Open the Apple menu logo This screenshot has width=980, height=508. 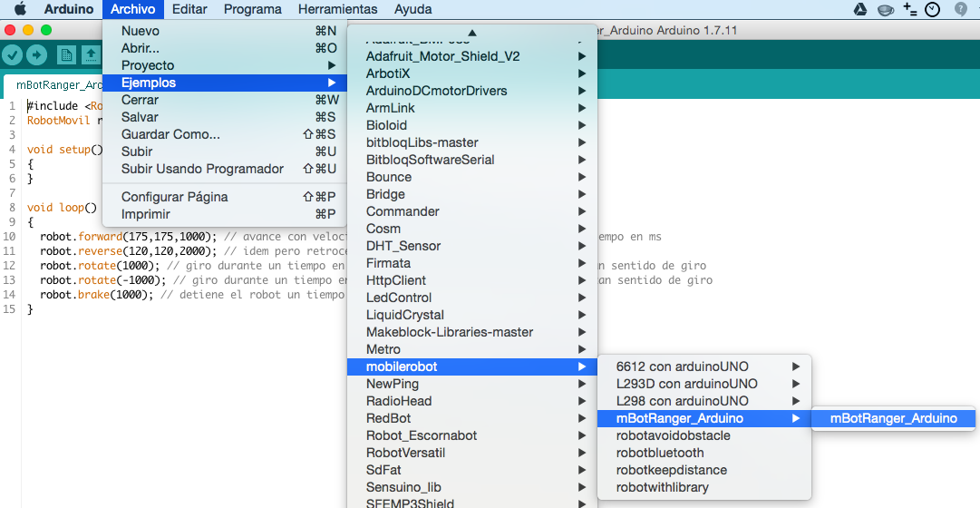pyautogui.click(x=20, y=9)
